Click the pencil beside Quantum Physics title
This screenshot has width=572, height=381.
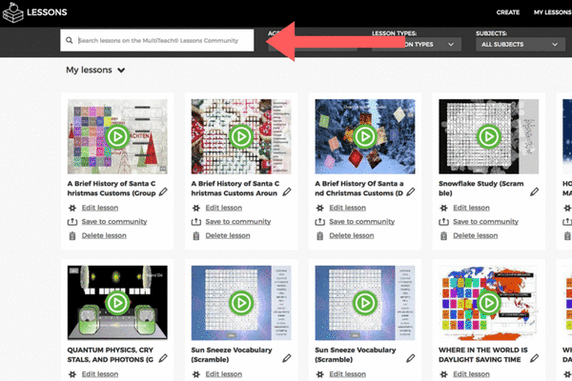point(163,358)
